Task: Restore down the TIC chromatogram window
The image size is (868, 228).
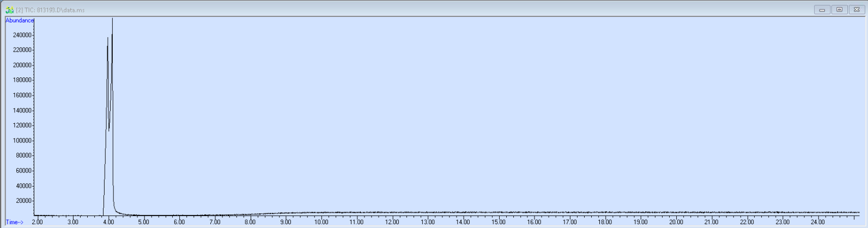Action: (839, 10)
